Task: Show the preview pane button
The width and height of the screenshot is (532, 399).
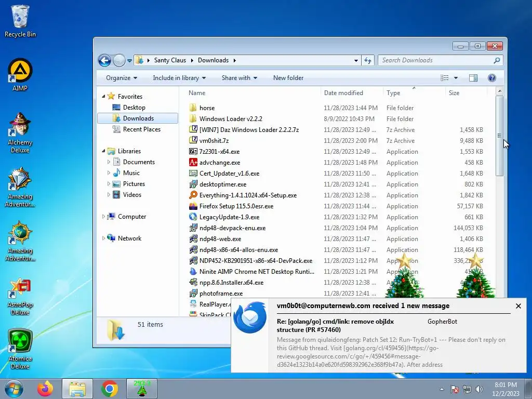Action: 473,78
